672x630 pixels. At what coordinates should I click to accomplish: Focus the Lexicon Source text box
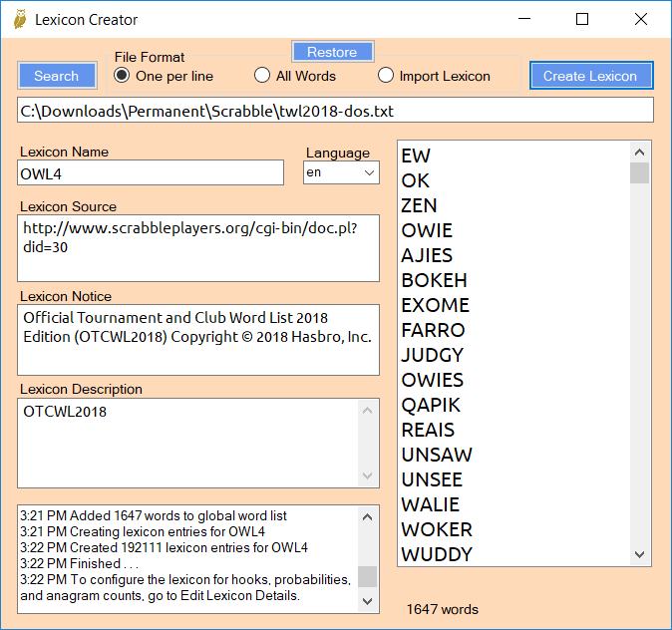tap(198, 247)
